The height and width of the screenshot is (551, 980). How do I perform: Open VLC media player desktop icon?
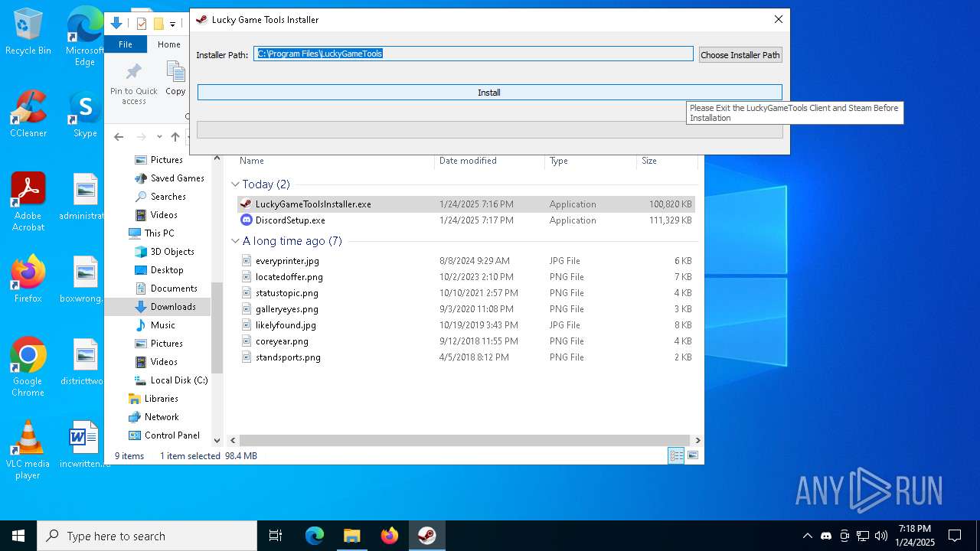28,450
